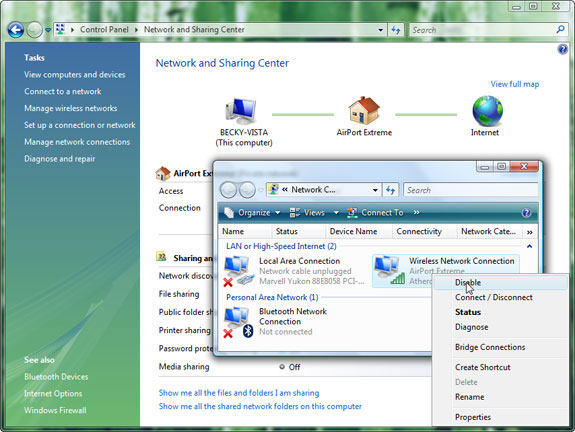This screenshot has height=432, width=575.
Task: Open View computers and devices task
Action: [75, 74]
